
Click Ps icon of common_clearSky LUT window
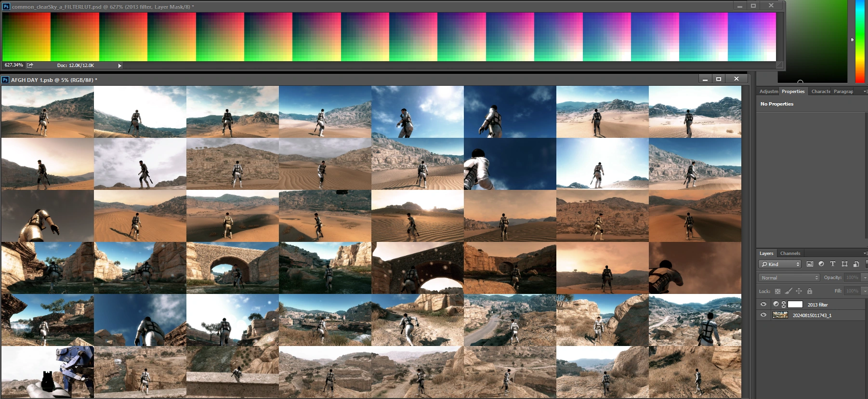coord(6,6)
